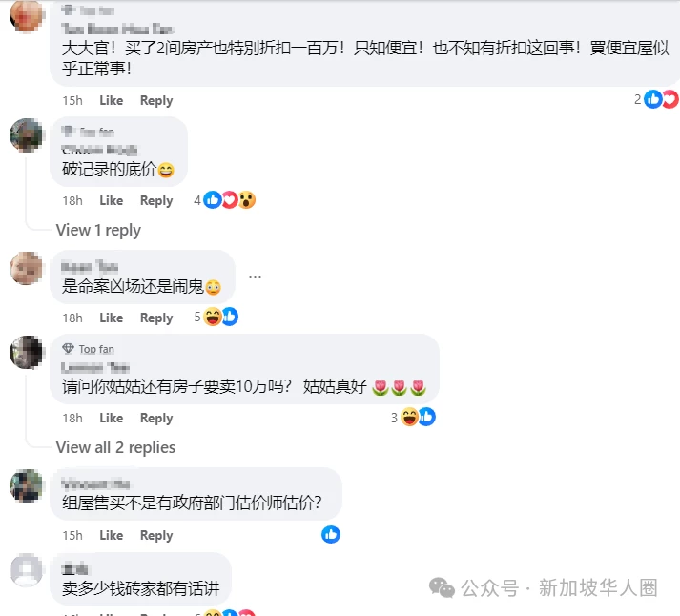
Task: Click the heart reaction icon on 大大官 comment
Action: pos(670,99)
